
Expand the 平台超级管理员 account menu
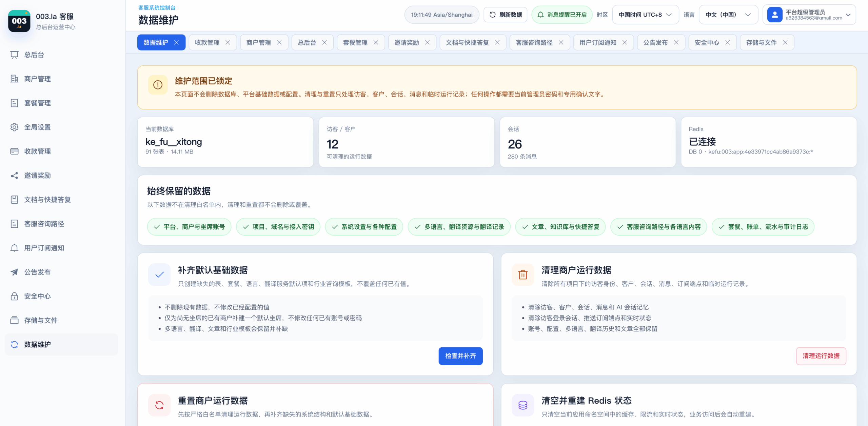(809, 15)
